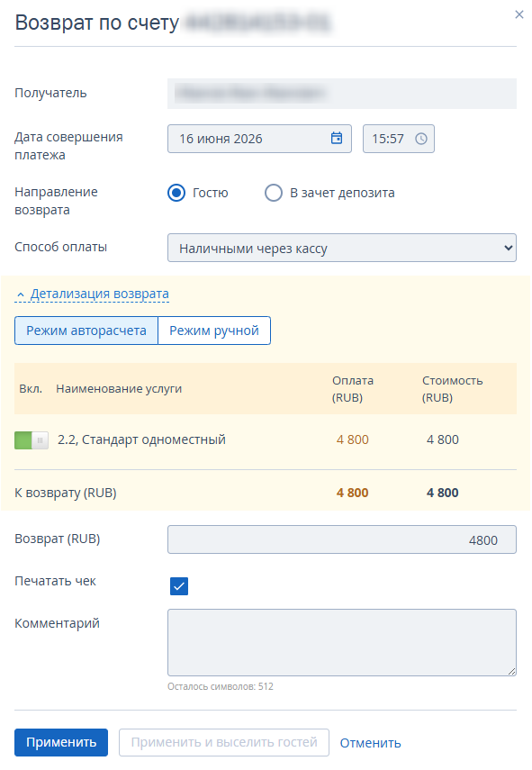The height and width of the screenshot is (770, 532).
Task: Click the Применить button
Action: click(x=61, y=742)
